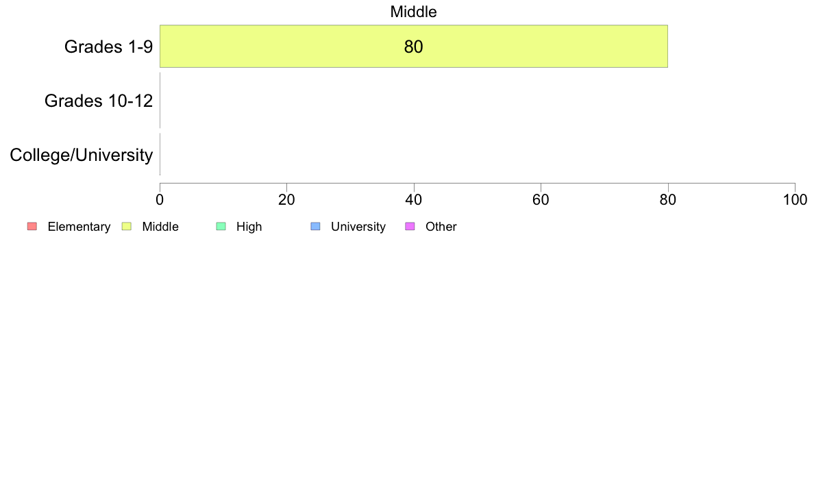
Task: Click the Elementary red legend swatch
Action: click(32, 226)
